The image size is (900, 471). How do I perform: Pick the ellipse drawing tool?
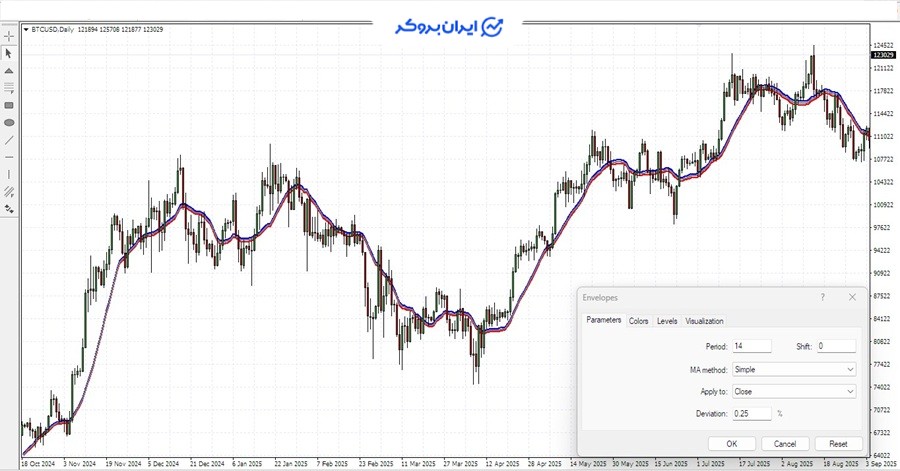9,122
